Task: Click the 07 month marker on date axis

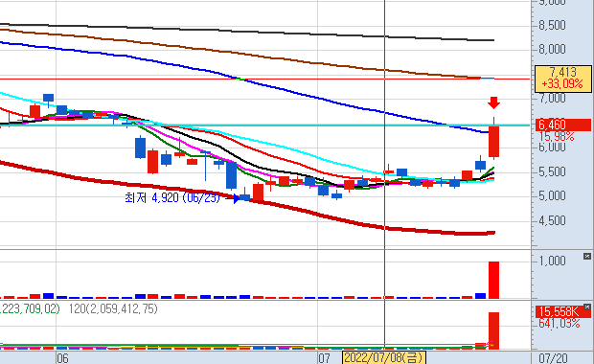Action: click(324, 358)
